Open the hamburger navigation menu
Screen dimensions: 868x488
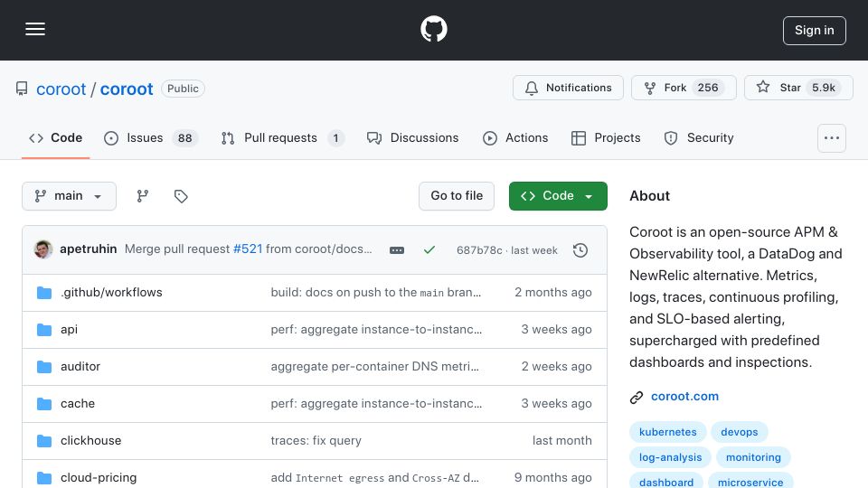tap(35, 29)
